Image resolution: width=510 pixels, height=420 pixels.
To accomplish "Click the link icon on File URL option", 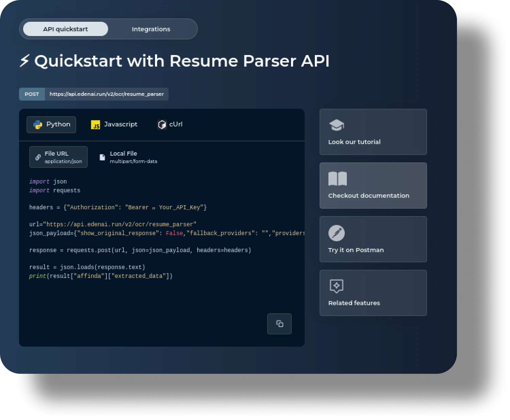I will pyautogui.click(x=38, y=157).
